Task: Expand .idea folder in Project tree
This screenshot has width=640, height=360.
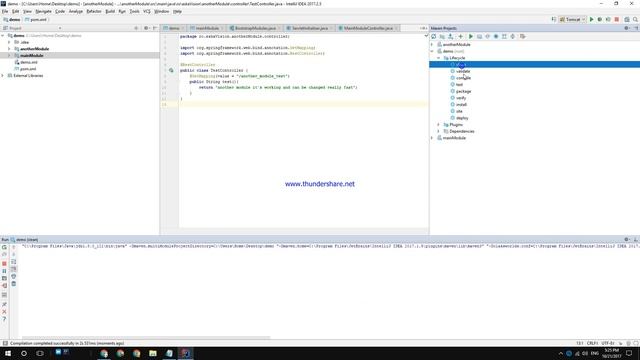Action: point(9,42)
